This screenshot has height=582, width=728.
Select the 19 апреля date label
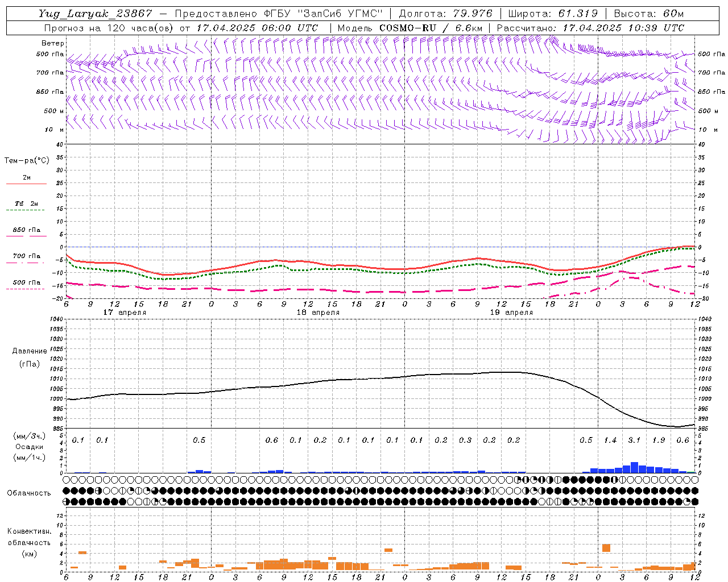(x=511, y=313)
